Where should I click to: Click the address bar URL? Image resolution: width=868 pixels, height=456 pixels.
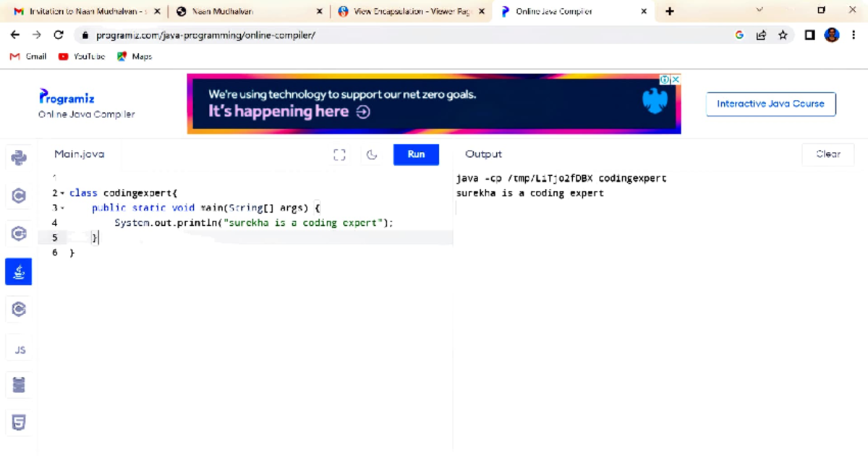point(206,35)
